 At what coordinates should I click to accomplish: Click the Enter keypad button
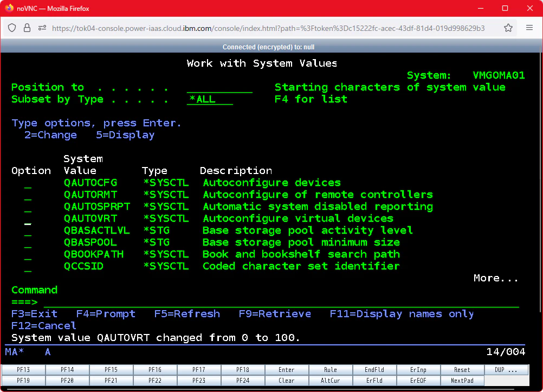[x=286, y=370]
